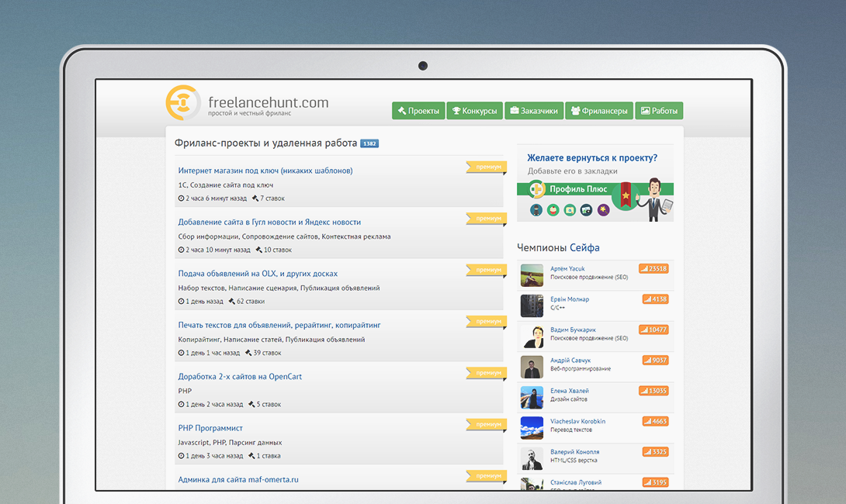
Task: Click the 'Сейфа' link in Чемпионы heading
Action: (x=585, y=247)
